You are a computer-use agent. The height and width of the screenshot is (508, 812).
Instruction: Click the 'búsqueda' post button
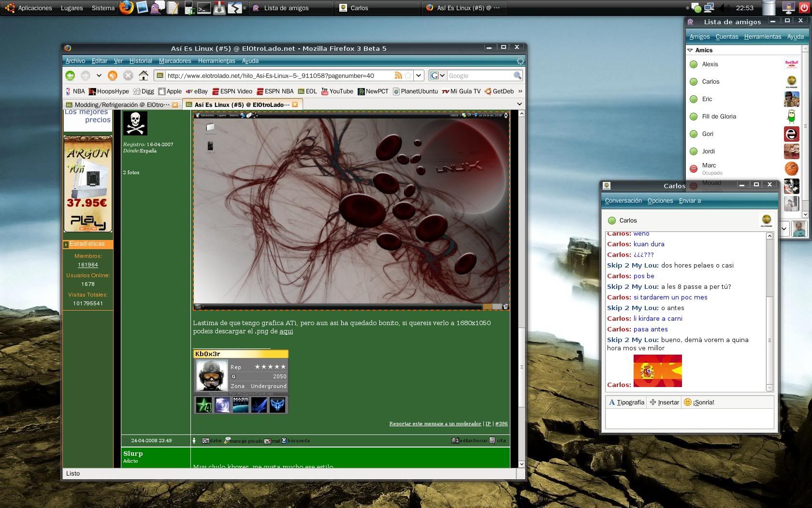coord(296,441)
